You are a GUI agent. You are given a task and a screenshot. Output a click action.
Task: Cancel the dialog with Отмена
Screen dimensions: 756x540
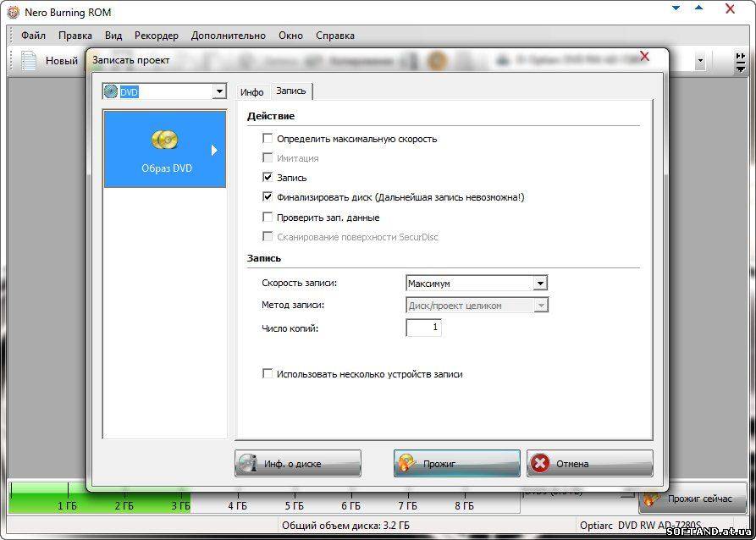tap(590, 463)
